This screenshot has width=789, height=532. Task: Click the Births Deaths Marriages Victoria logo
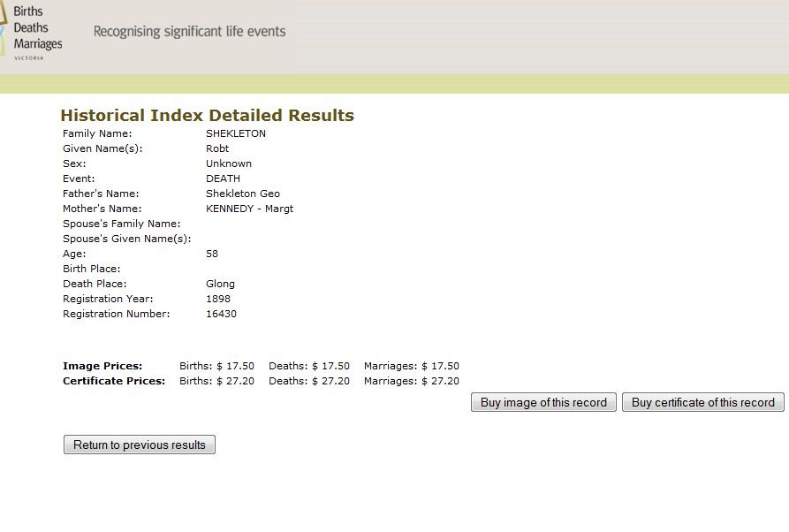coord(32,31)
